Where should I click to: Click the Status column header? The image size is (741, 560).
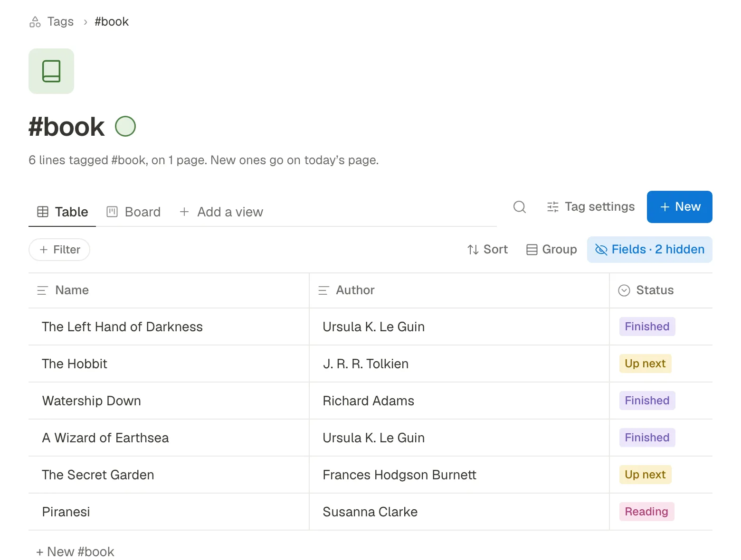pos(661,290)
